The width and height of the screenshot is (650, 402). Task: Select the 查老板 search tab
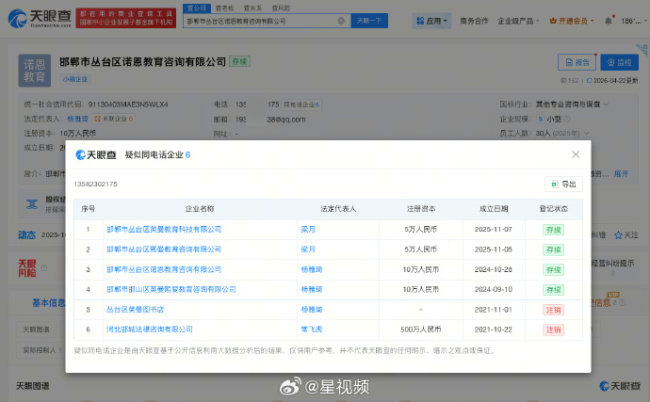click(x=225, y=8)
